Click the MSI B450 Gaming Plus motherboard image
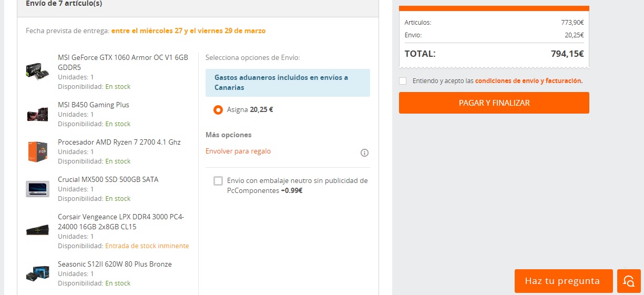Screen dimensions: 644x295 pos(37,114)
